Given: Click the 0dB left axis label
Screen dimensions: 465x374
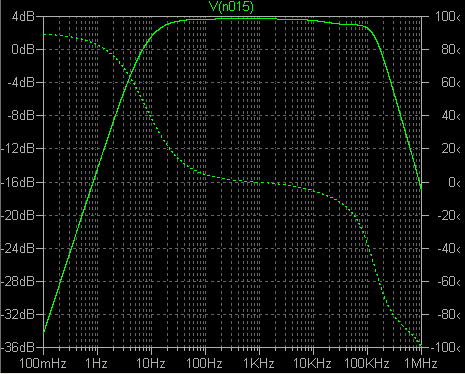Looking at the screenshot, I should point(23,49).
